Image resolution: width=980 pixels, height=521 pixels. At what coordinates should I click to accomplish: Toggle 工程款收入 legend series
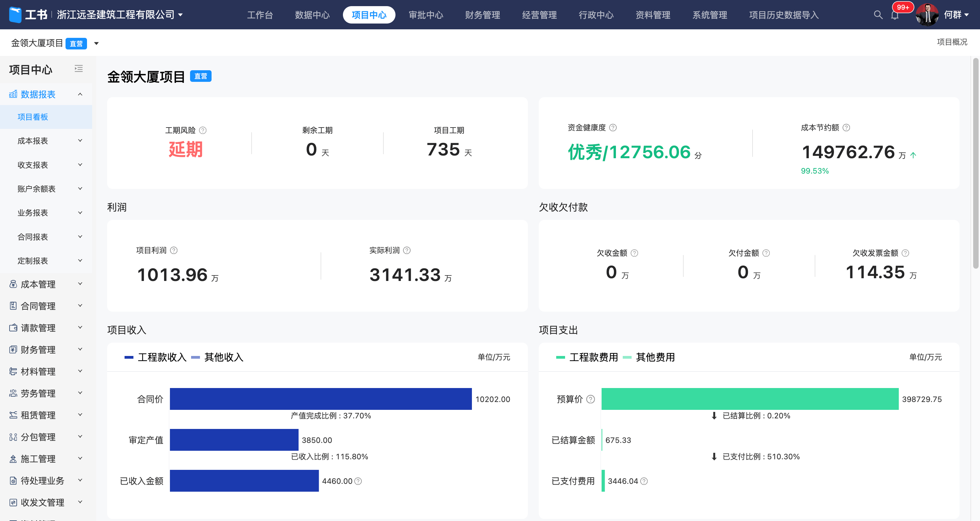click(x=155, y=357)
